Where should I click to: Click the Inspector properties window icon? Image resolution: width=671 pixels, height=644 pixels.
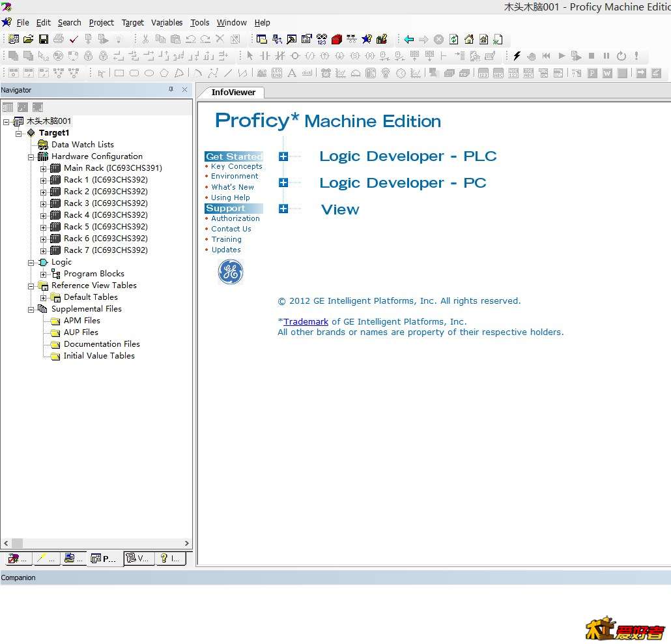(306, 39)
